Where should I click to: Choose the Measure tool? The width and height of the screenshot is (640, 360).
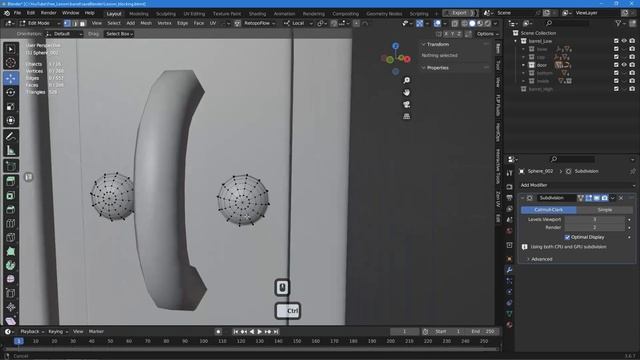tap(11, 151)
